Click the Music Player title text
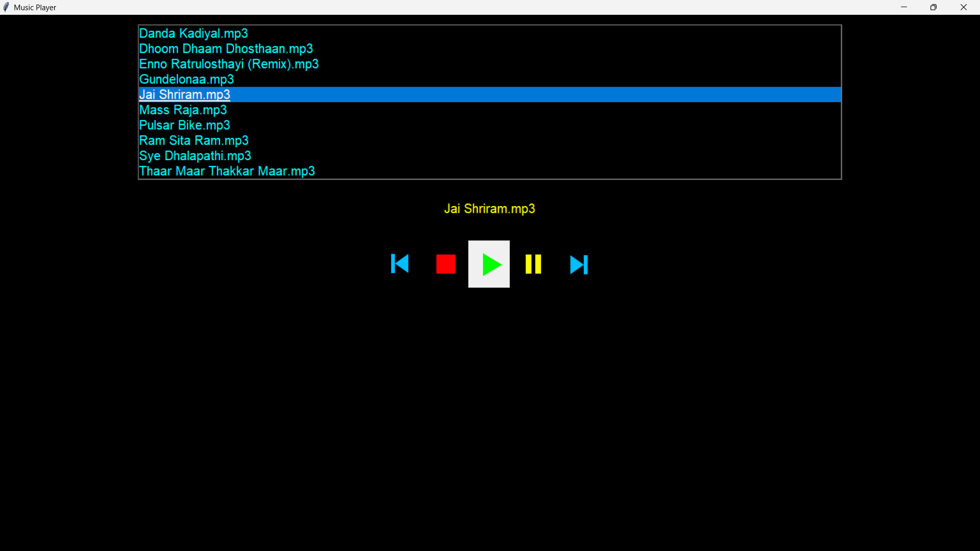Image resolution: width=980 pixels, height=551 pixels. click(34, 7)
